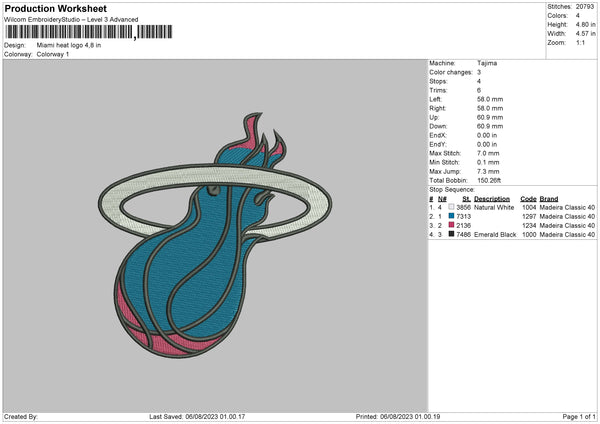Click the N# column header

(442, 198)
